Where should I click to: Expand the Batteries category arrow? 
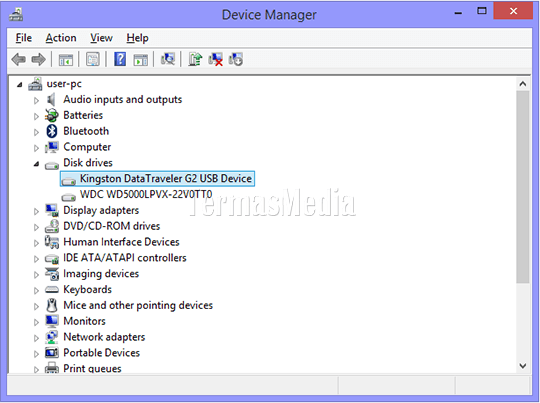pos(36,116)
